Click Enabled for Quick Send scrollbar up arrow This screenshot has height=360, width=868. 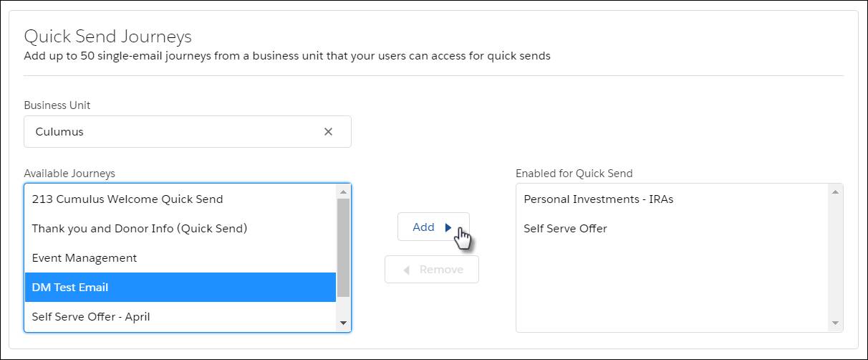point(836,191)
